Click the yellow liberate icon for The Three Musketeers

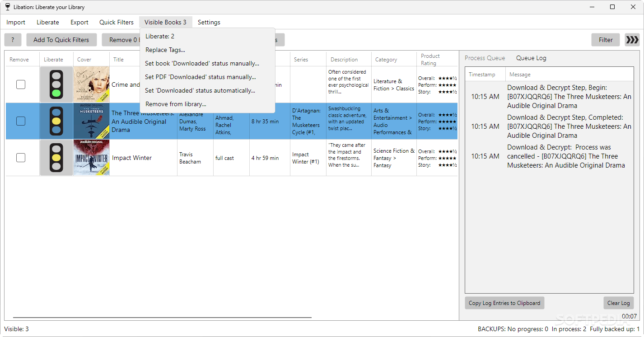[x=56, y=121]
